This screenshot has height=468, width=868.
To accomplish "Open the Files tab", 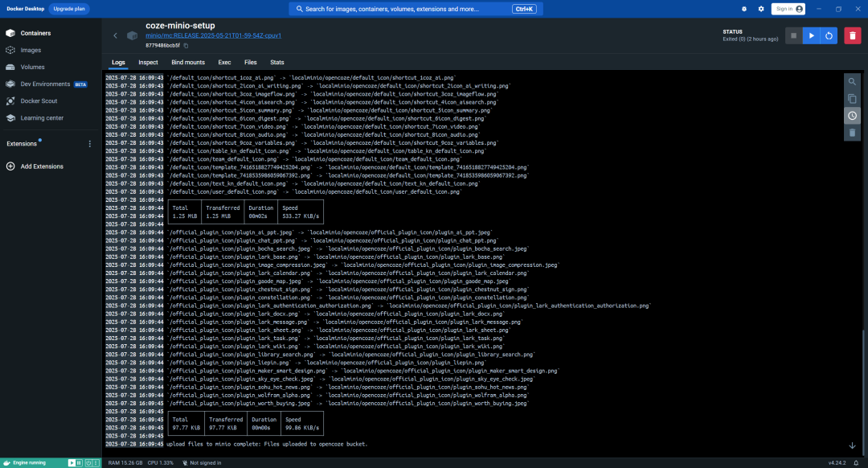I will (x=250, y=63).
